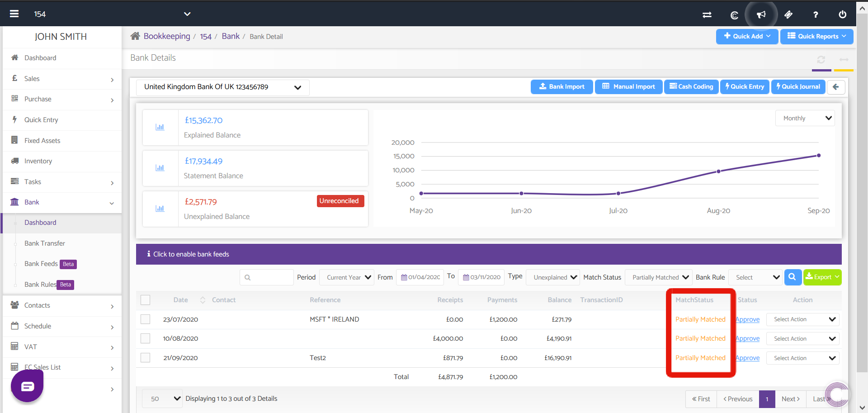
Task: Click chart icon next to Explained Balance
Action: (x=160, y=127)
